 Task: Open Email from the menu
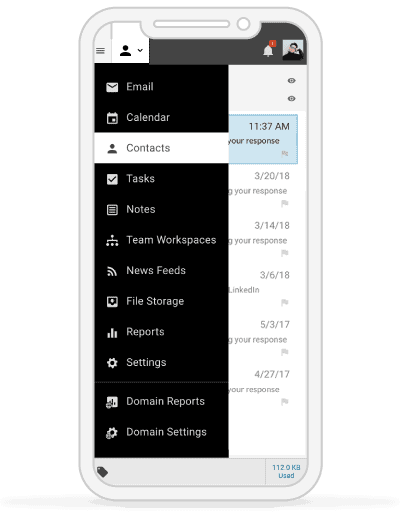[x=161, y=87]
